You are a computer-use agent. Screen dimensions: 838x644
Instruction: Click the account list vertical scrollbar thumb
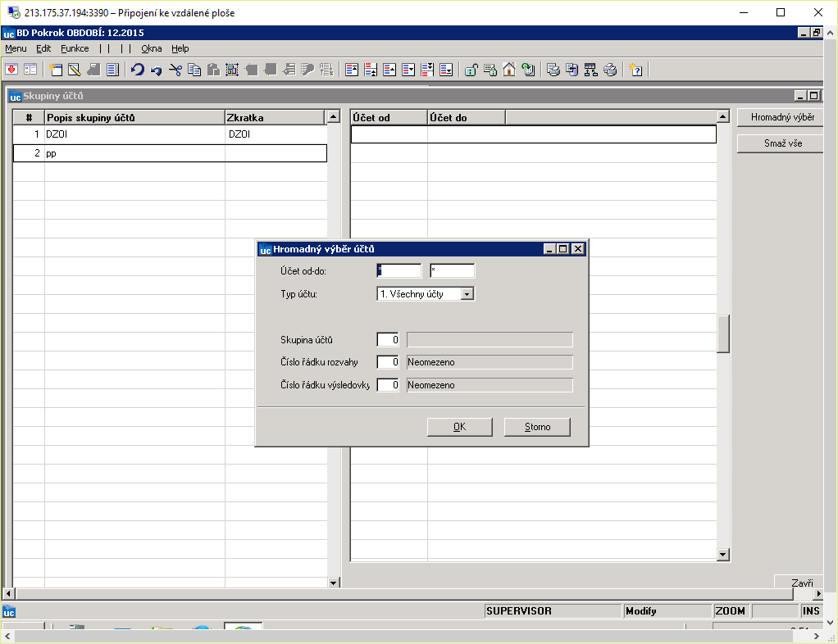pos(723,333)
